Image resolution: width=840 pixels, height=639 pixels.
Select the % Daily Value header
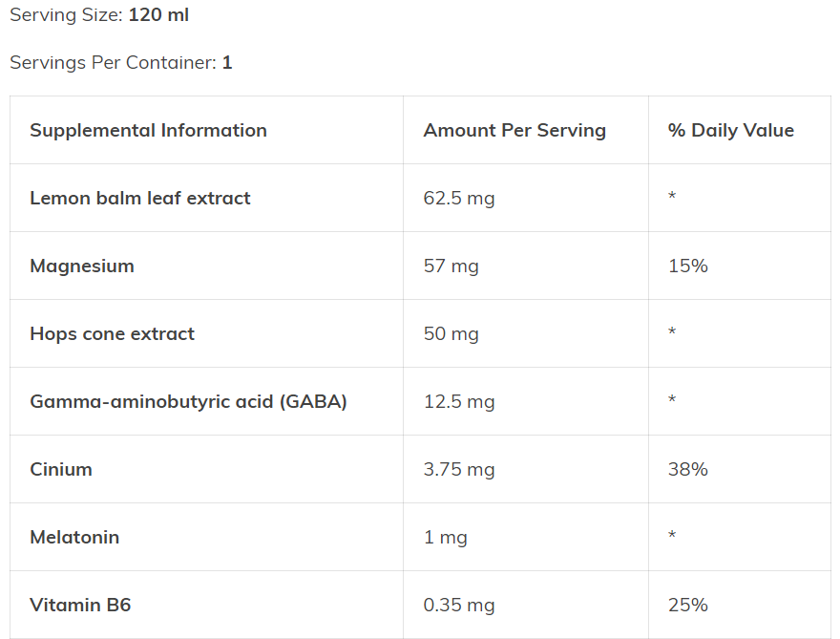pos(731,130)
